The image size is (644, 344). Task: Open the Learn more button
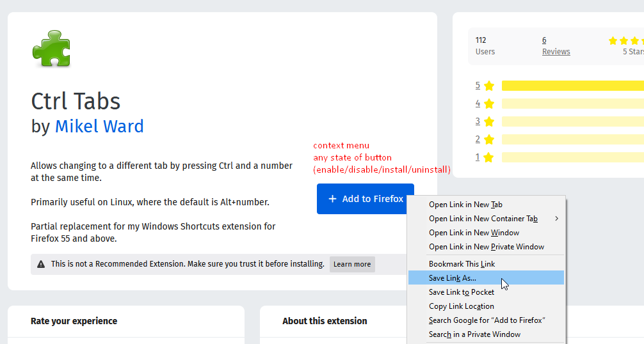[352, 265]
